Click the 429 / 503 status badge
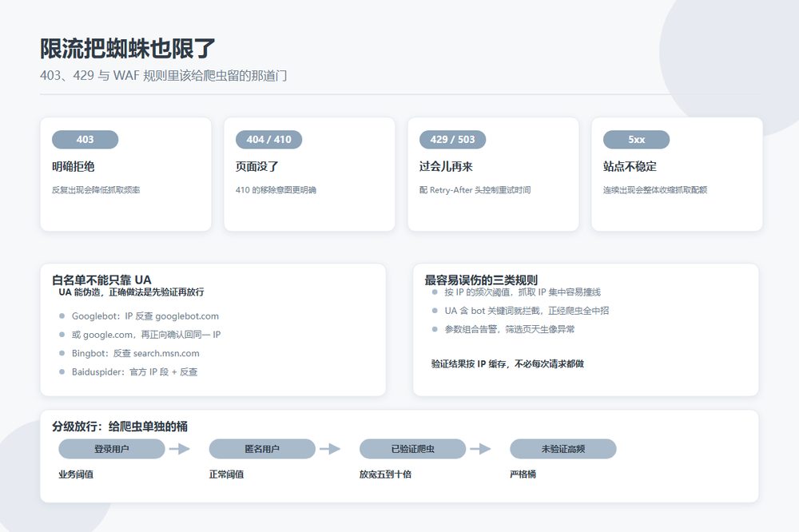The width and height of the screenshot is (799, 532). (x=452, y=140)
